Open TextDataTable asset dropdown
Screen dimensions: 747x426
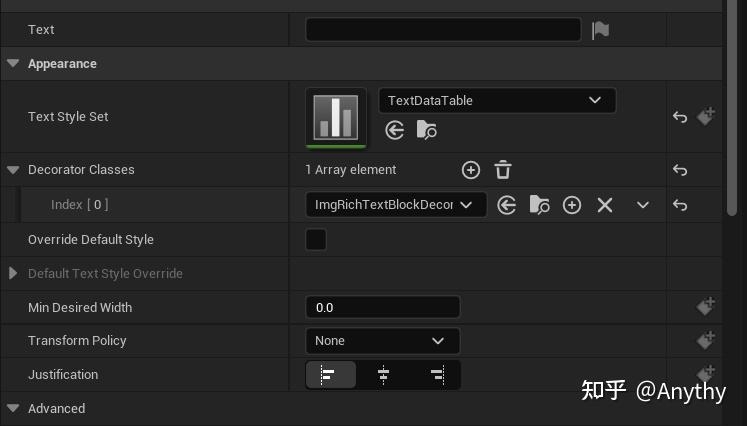pyautogui.click(x=497, y=101)
